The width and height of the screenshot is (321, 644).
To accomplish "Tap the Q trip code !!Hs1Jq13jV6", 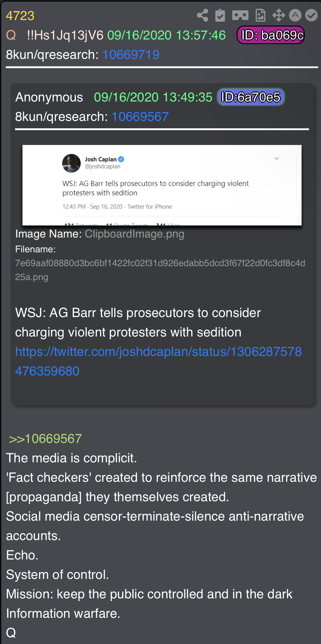I will (x=65, y=35).
